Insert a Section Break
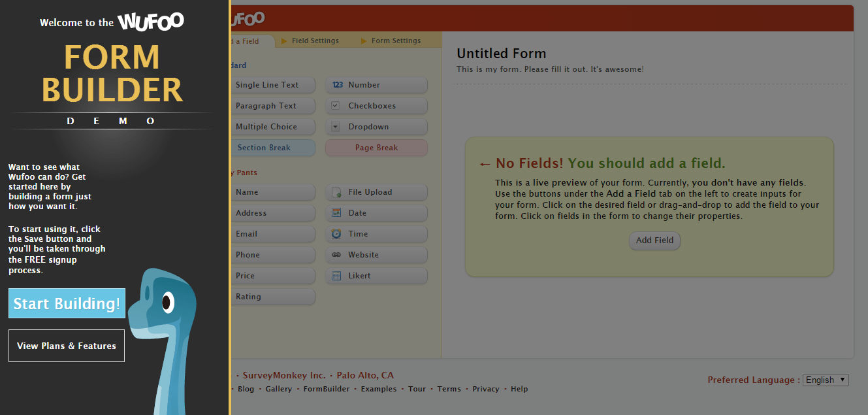The width and height of the screenshot is (868, 415). pyautogui.click(x=273, y=148)
